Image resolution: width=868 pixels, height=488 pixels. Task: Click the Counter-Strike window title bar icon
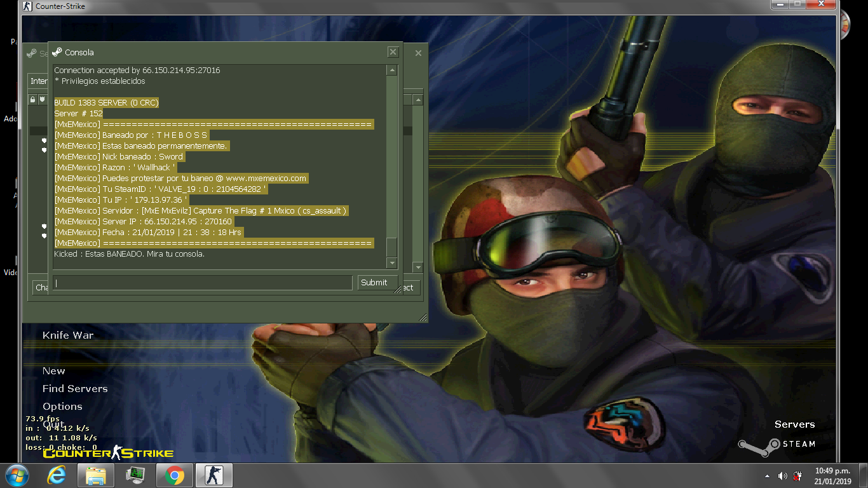pos(27,6)
